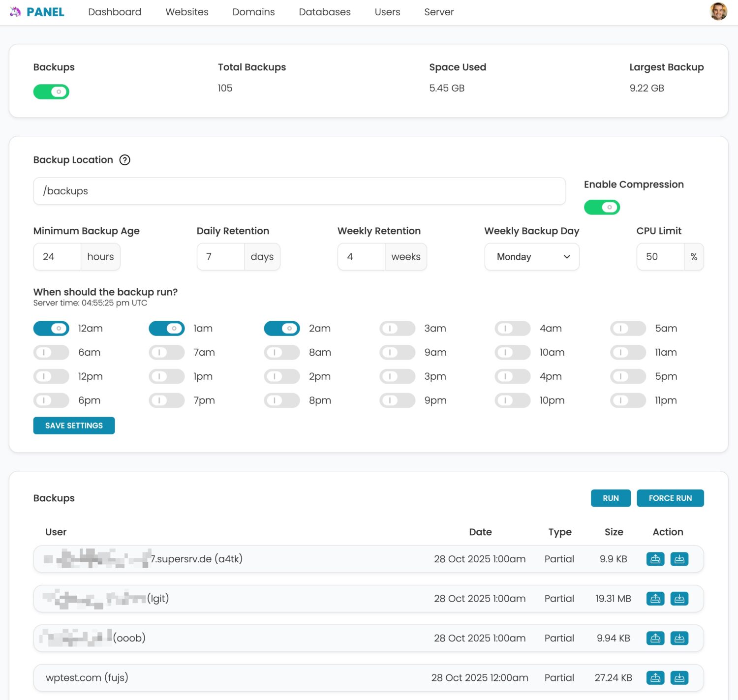
Task: Open the user avatar menu
Action: click(x=718, y=12)
